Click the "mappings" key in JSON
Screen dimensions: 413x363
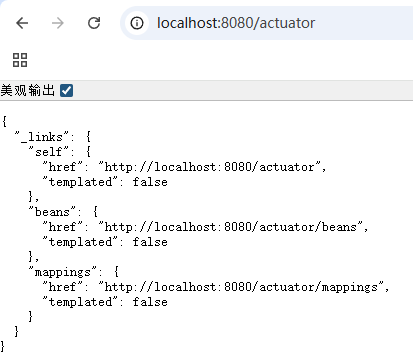click(x=62, y=272)
